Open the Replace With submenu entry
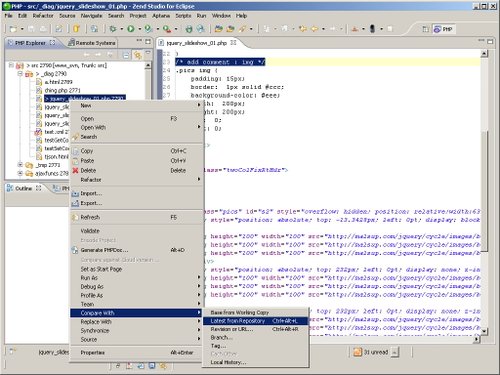This screenshot has height=375, width=500. pos(137,322)
